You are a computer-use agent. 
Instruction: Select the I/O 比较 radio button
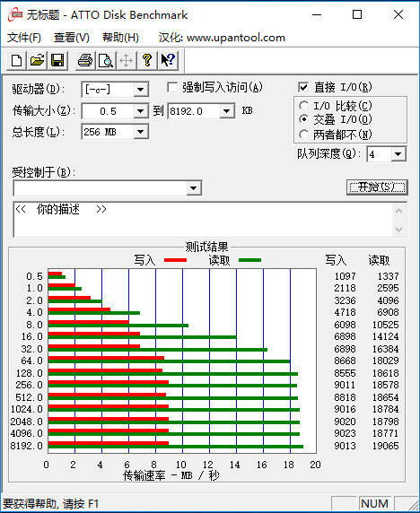pos(304,106)
